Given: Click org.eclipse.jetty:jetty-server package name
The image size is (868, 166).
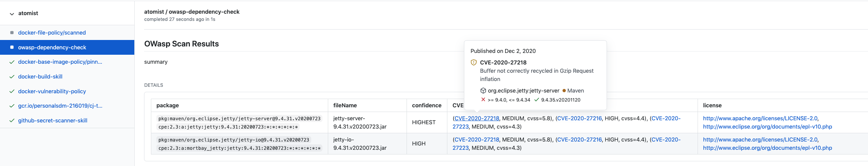Looking at the screenshot, I should 524,91.
